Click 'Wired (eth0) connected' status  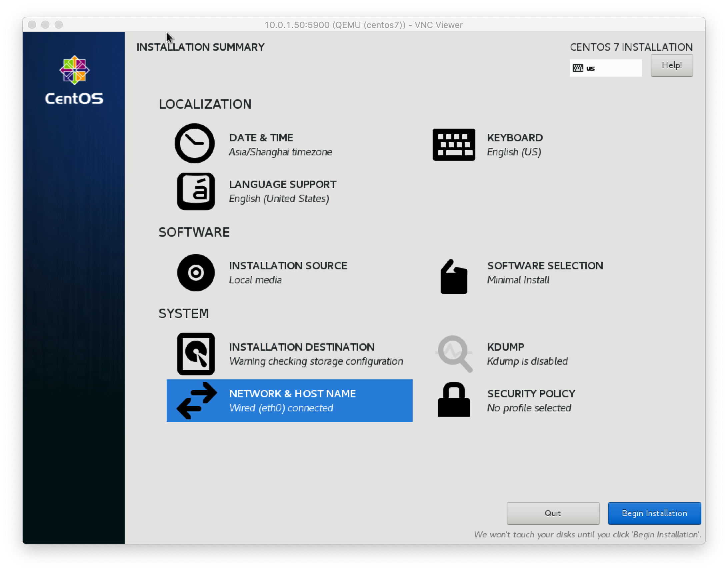click(x=281, y=408)
